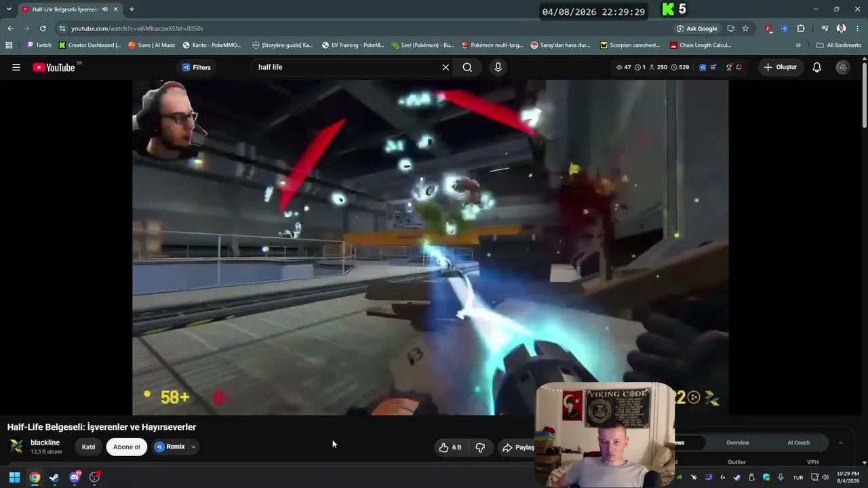Open YouTube notifications bell
The height and width of the screenshot is (488, 868).
(817, 67)
